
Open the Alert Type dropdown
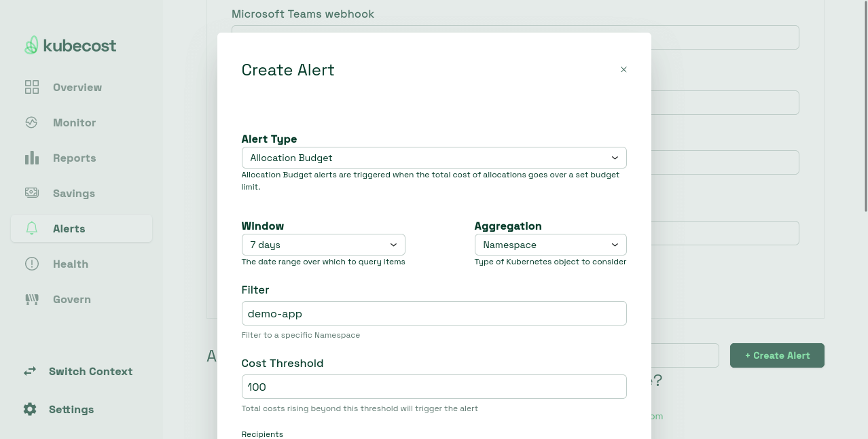434,157
